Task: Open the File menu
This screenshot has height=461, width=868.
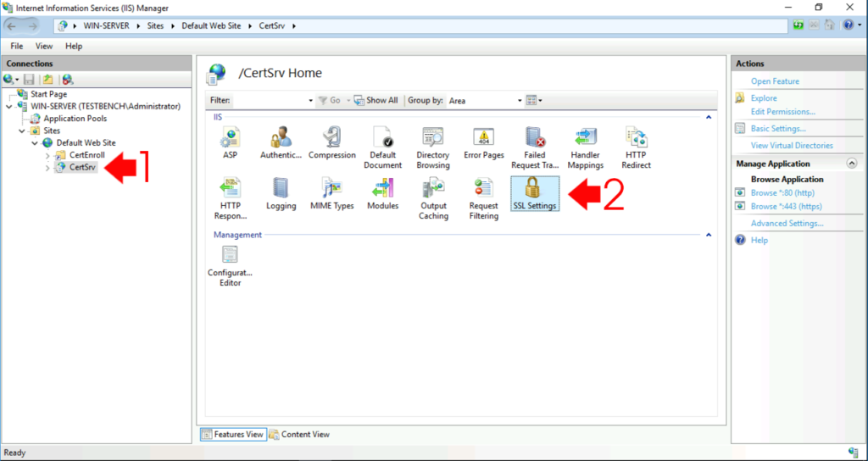Action: pyautogui.click(x=17, y=46)
